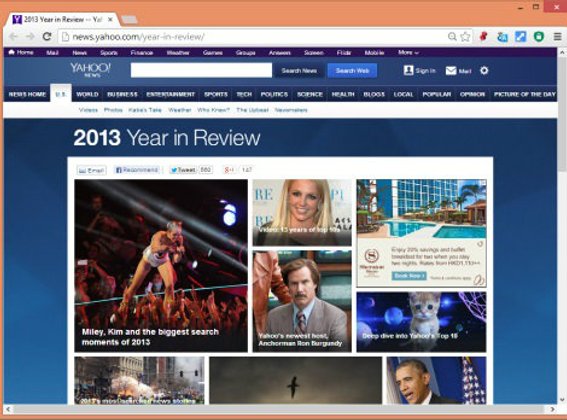Screen dimensions: 567x420
Task: Open the Katie's Take sub-link
Action: 145,110
